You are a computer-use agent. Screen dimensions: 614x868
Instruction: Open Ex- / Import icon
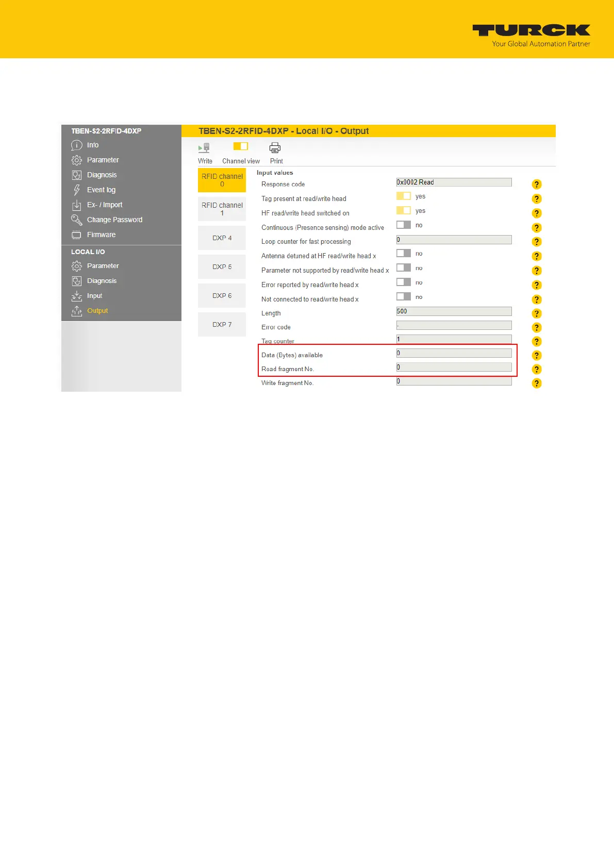(77, 205)
